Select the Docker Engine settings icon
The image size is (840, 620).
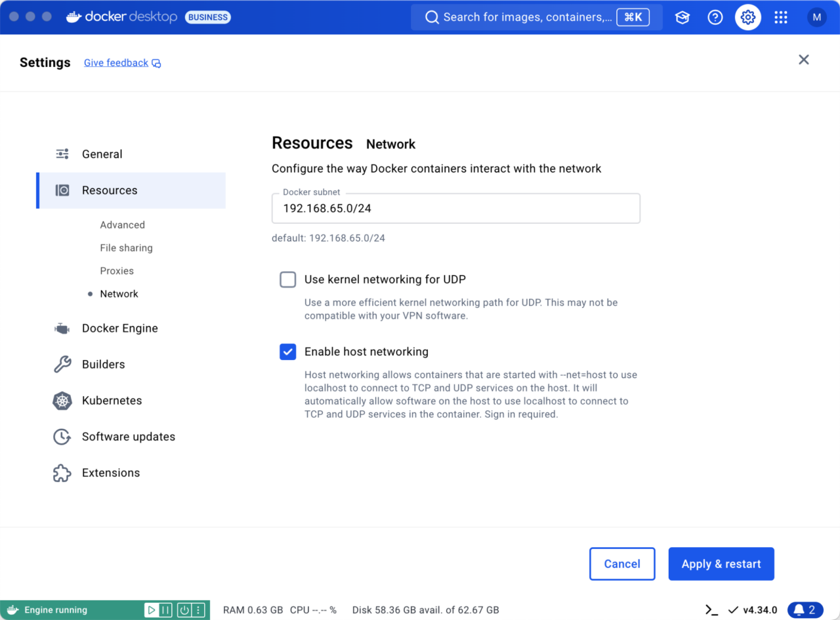pyautogui.click(x=61, y=328)
